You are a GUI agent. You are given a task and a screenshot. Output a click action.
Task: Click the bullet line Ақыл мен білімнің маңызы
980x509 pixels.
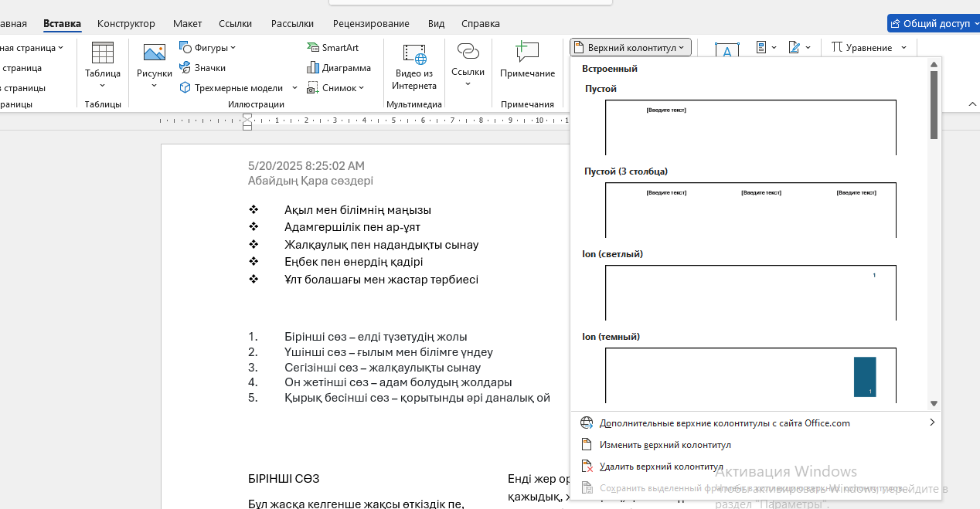(x=358, y=210)
